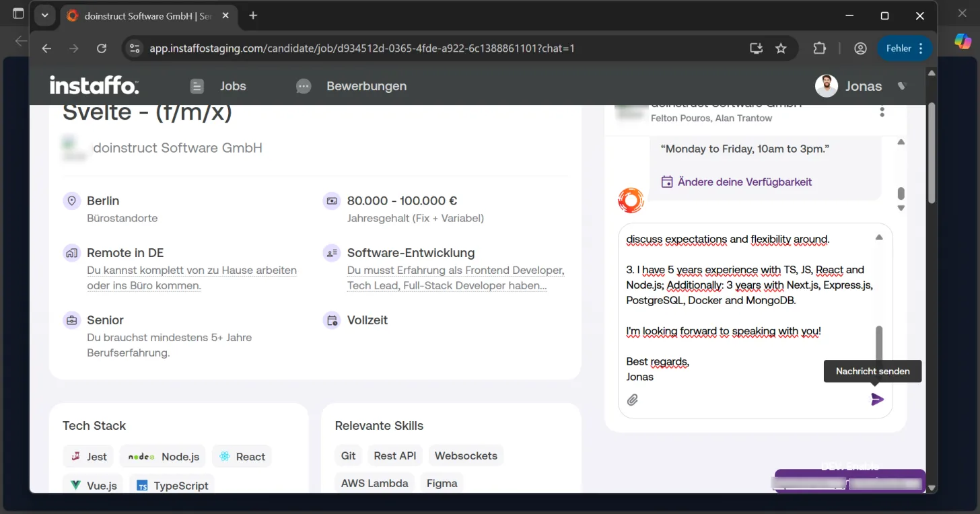Viewport: 980px width, 514px height.
Task: Click the browser address bar URL
Action: [362, 48]
